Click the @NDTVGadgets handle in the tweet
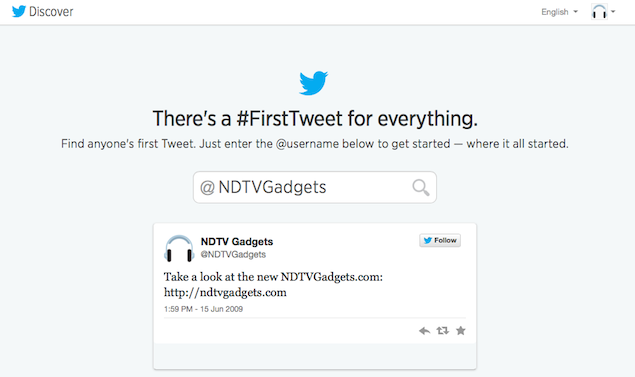635x377 pixels. pyautogui.click(x=233, y=254)
